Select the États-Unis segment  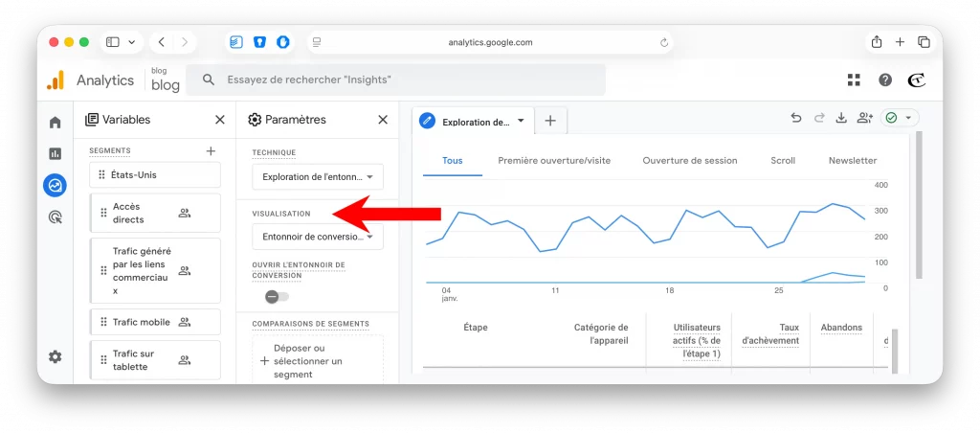click(x=155, y=175)
